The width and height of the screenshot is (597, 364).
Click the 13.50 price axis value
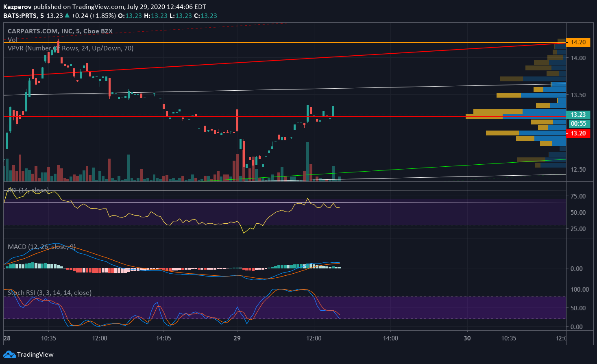pos(578,95)
